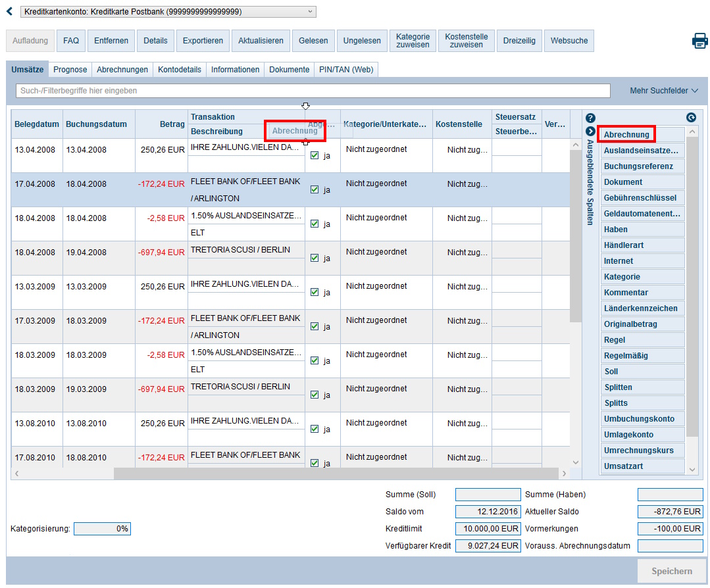Select hidden column Auslandseinsatze

(642, 150)
